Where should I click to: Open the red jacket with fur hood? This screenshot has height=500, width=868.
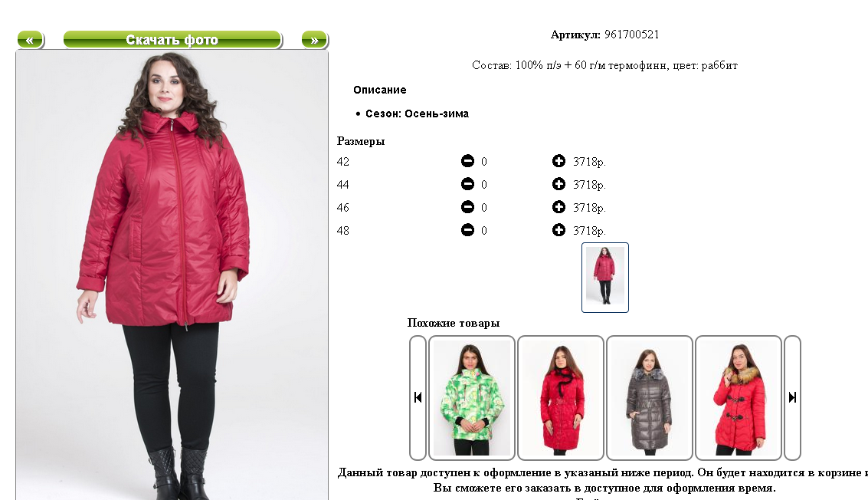point(739,397)
